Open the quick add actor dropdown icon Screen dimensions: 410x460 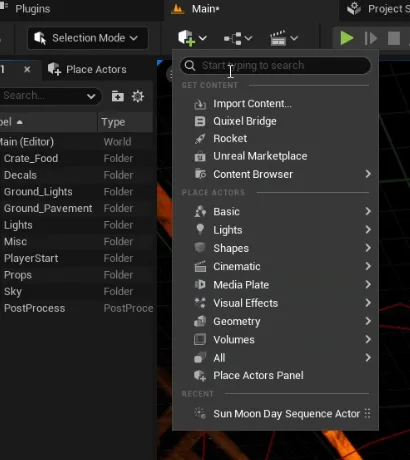pyautogui.click(x=192, y=38)
